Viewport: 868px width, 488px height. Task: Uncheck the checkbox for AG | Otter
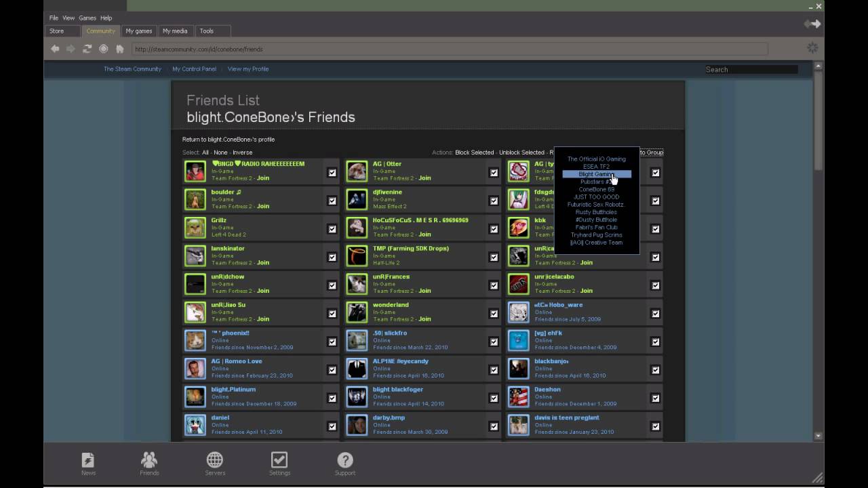coord(494,173)
